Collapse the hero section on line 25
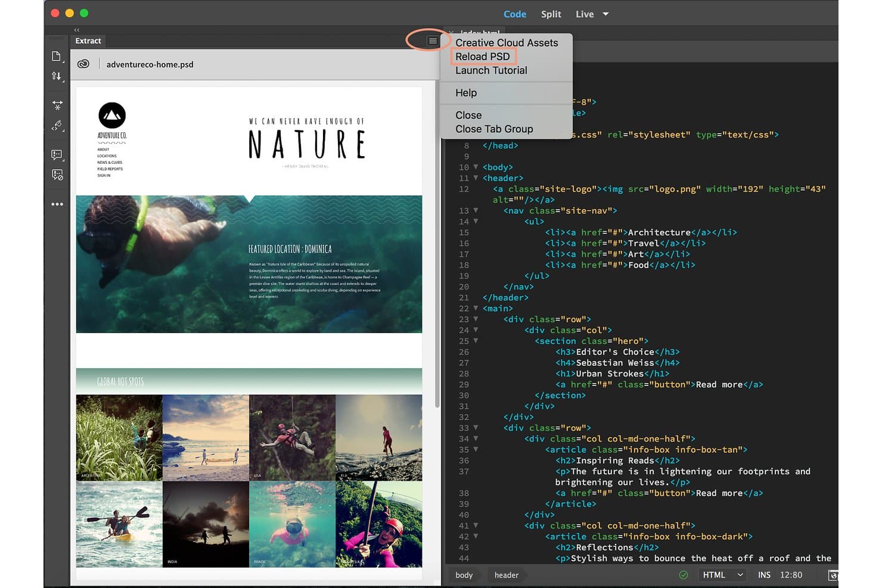The width and height of the screenshot is (882, 588). pyautogui.click(x=476, y=341)
